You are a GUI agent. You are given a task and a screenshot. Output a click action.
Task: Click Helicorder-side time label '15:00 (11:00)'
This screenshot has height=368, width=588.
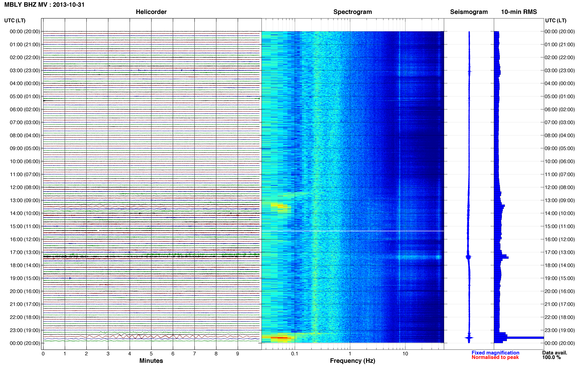coord(25,226)
